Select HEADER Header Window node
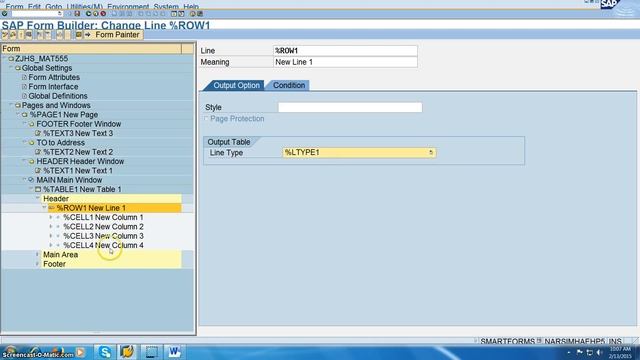The height and width of the screenshot is (360, 640). coord(80,161)
